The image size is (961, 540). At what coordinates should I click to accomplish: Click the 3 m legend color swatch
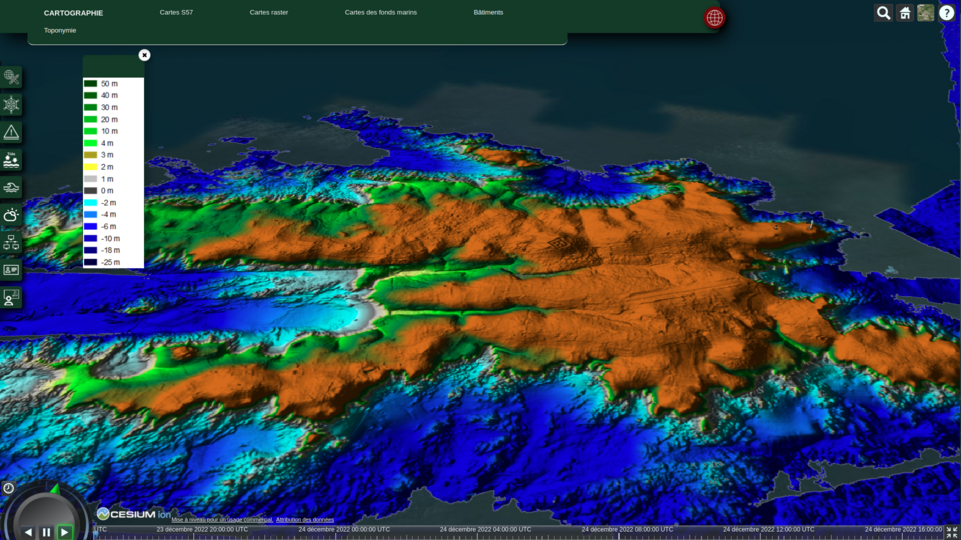point(91,155)
